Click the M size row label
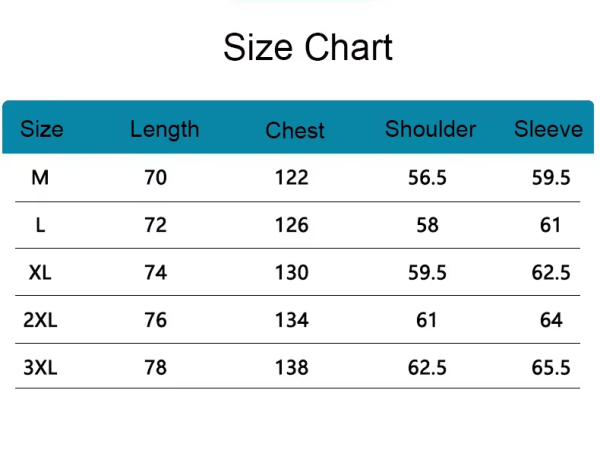 [40, 178]
